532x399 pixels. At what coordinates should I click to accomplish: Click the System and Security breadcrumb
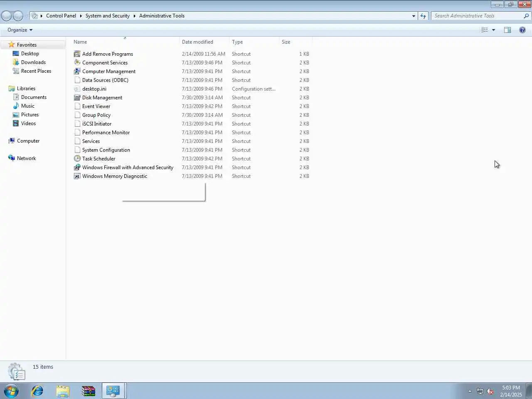(108, 16)
